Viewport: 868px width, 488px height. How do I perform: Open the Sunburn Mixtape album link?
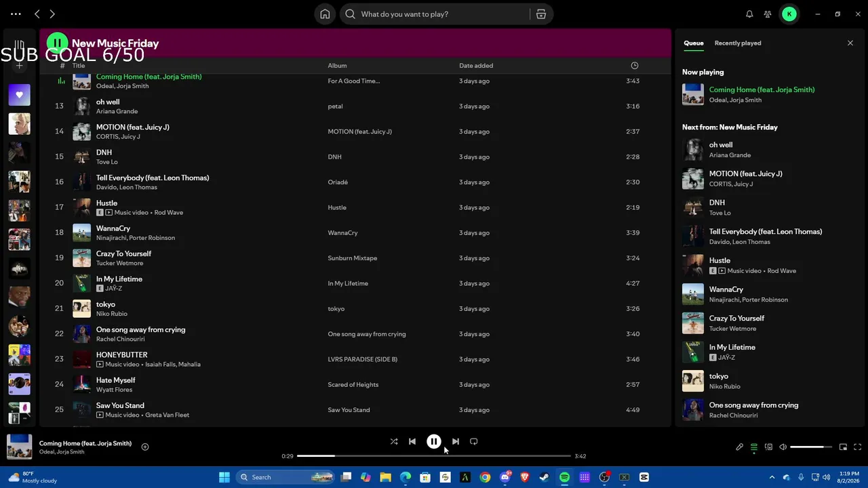coord(353,258)
